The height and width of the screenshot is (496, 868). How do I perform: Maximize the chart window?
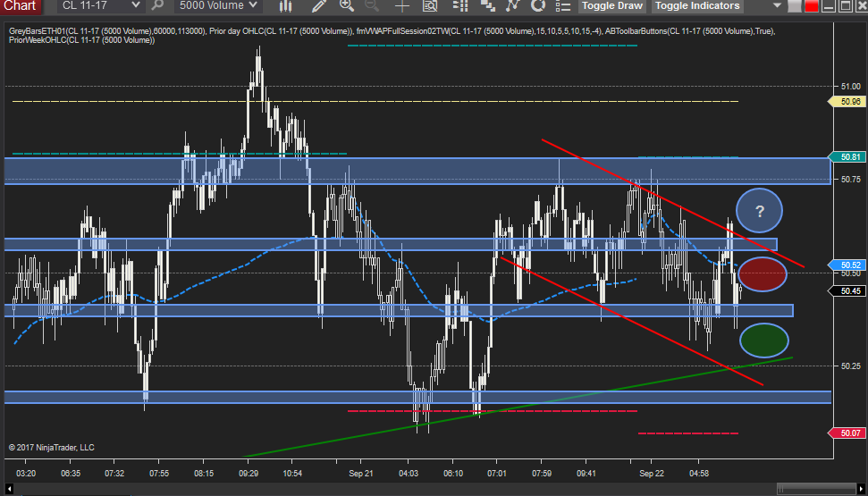(846, 6)
